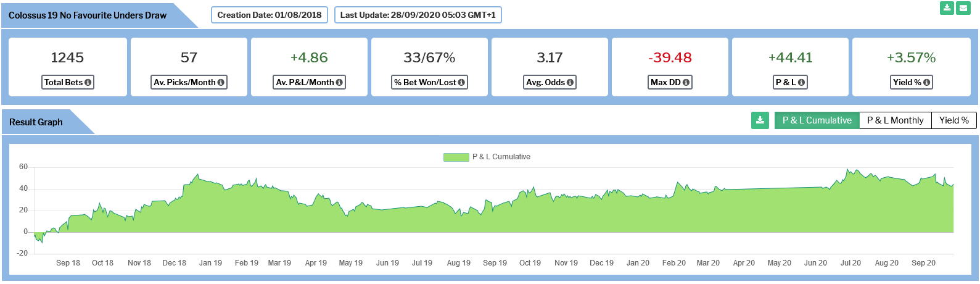Click the info icon beside Max DD
980x284 pixels.
(x=686, y=82)
